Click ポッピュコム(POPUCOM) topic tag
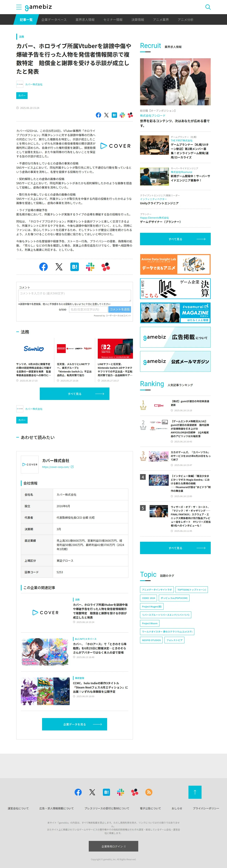The height and width of the screenshot is (868, 227). (174, 598)
